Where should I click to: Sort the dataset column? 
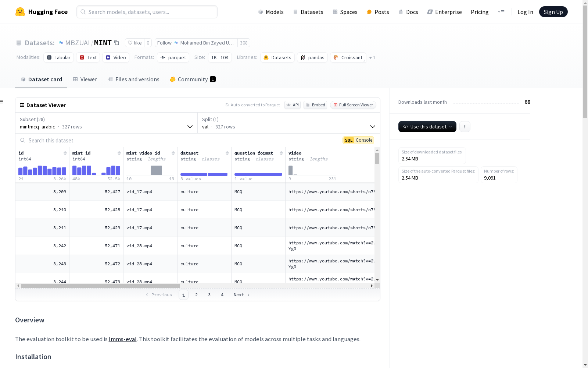pyautogui.click(x=227, y=153)
